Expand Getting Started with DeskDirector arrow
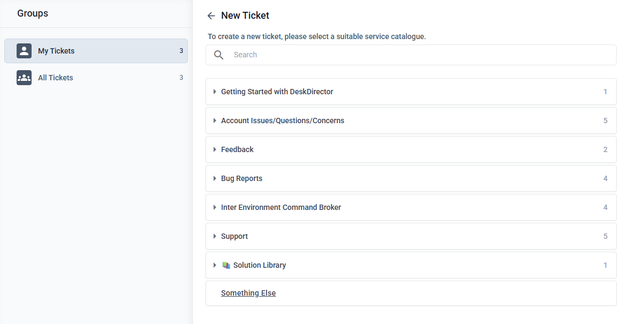Screen dimensions: 644x324 (215, 92)
